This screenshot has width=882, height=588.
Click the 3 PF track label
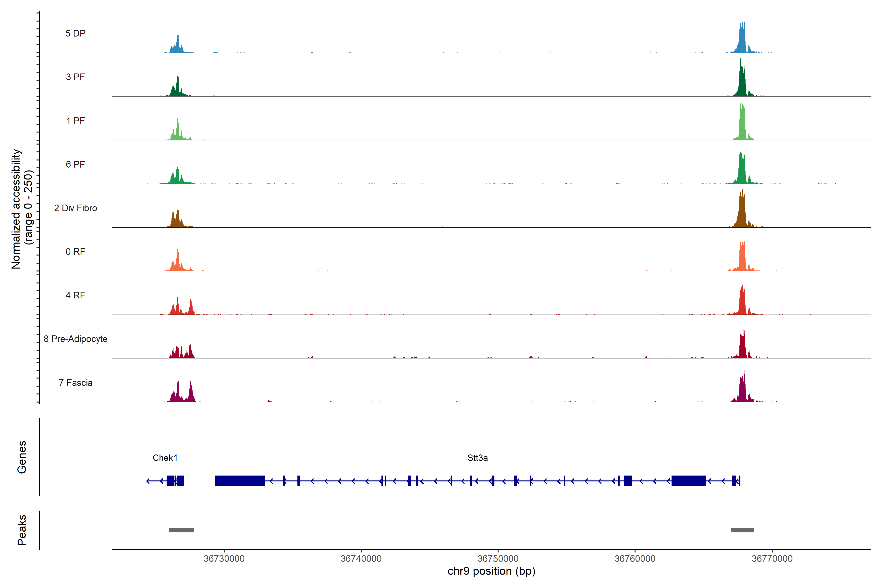coord(75,77)
